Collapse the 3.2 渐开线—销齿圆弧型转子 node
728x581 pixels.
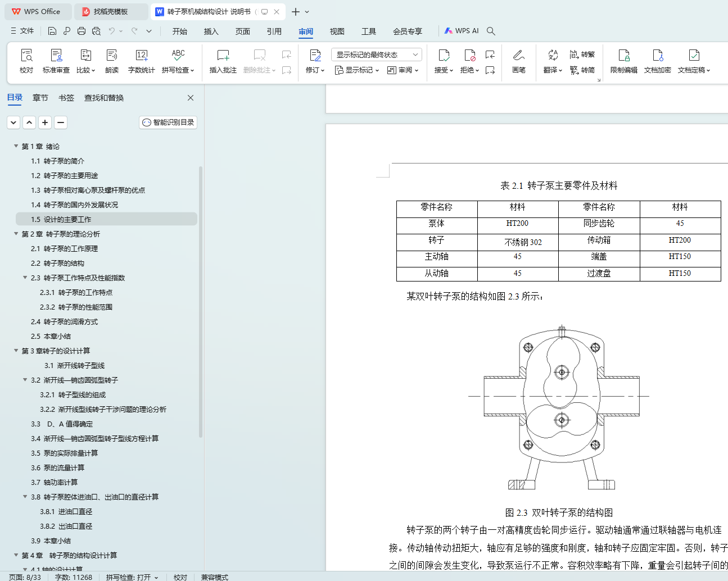[x=25, y=380]
